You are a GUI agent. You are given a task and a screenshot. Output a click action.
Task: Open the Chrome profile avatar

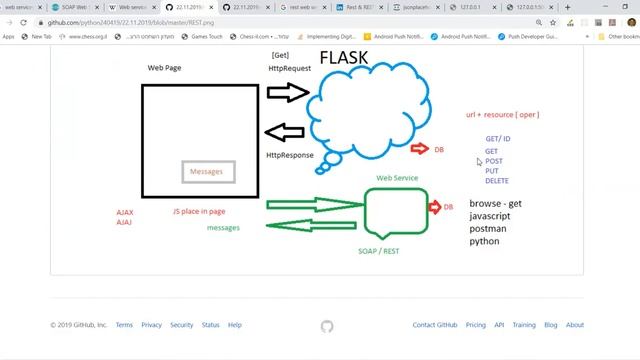tap(631, 23)
